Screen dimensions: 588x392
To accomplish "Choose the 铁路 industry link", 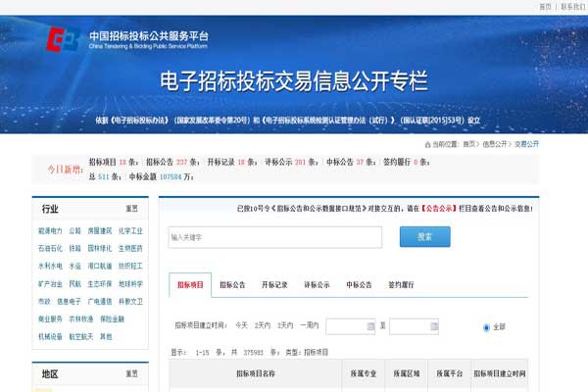I will point(75,248).
